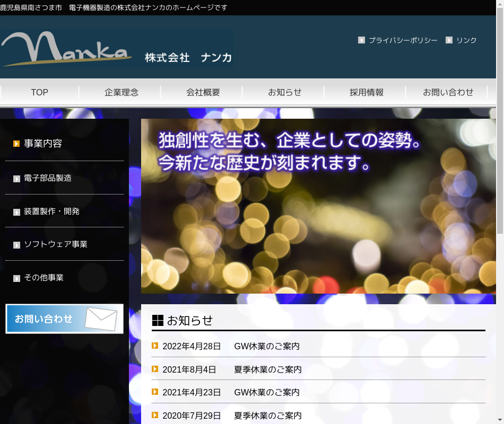504x424 pixels.
Task: Click the arrow icon next to 電子部品製造
Action: [x=16, y=179]
